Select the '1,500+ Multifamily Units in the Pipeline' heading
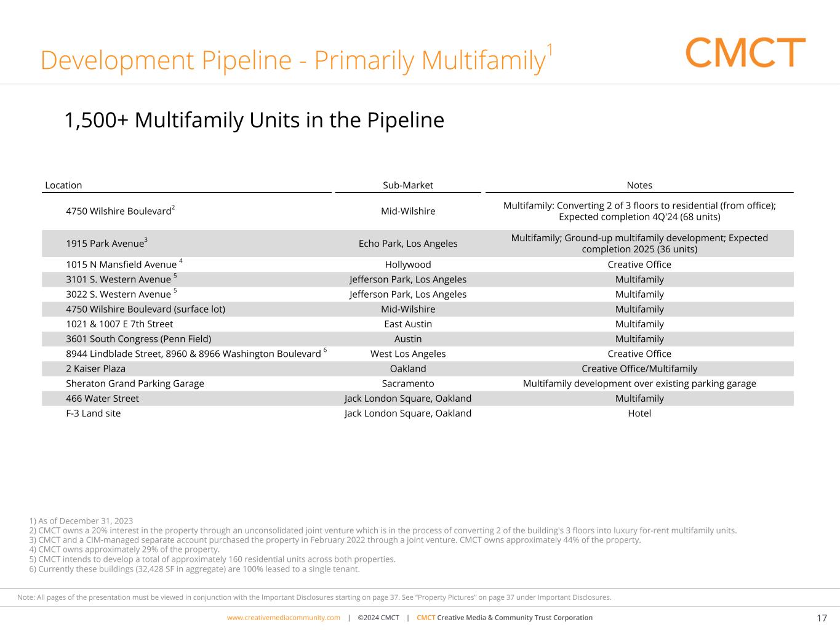Image resolution: width=840 pixels, height=630 pixels. [x=254, y=119]
